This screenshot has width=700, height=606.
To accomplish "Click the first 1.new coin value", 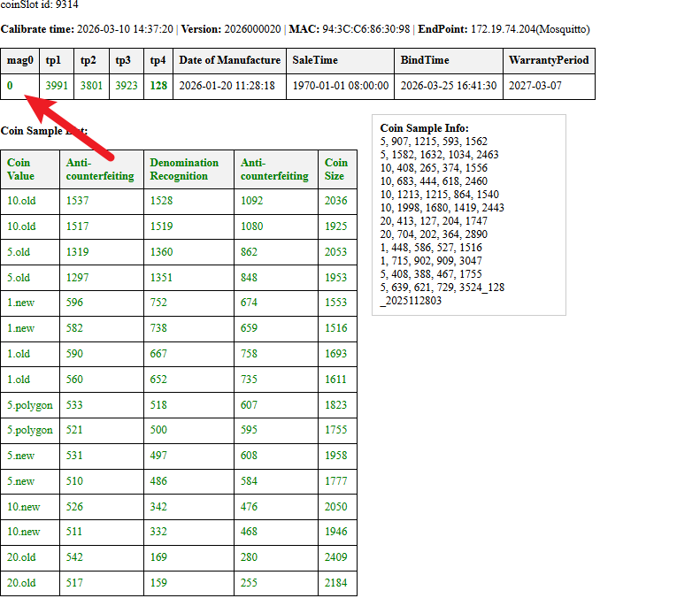I will [21, 303].
